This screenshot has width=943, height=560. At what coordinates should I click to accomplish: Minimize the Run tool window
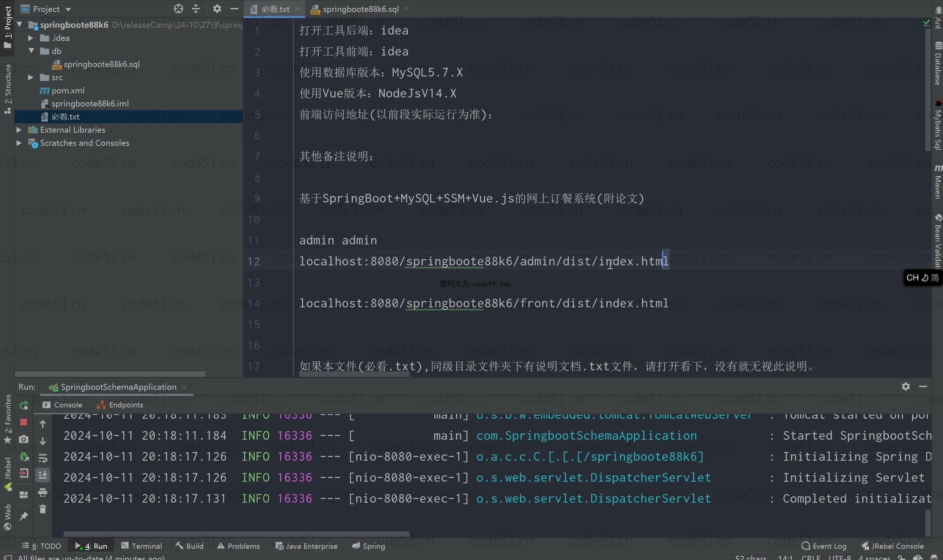pos(923,386)
